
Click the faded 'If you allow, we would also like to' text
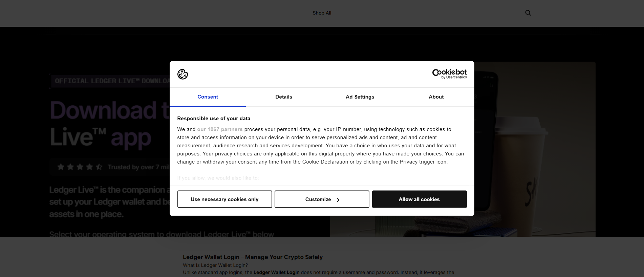click(x=218, y=178)
